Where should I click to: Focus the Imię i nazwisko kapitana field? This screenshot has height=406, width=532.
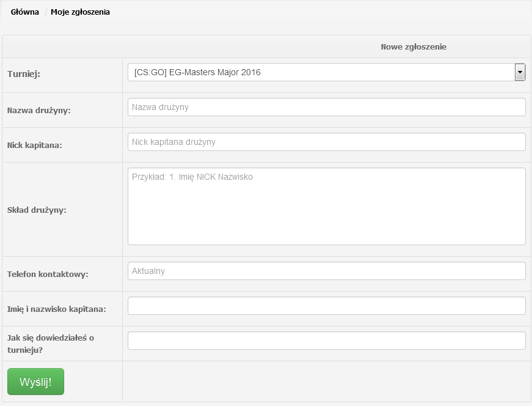[x=326, y=306]
